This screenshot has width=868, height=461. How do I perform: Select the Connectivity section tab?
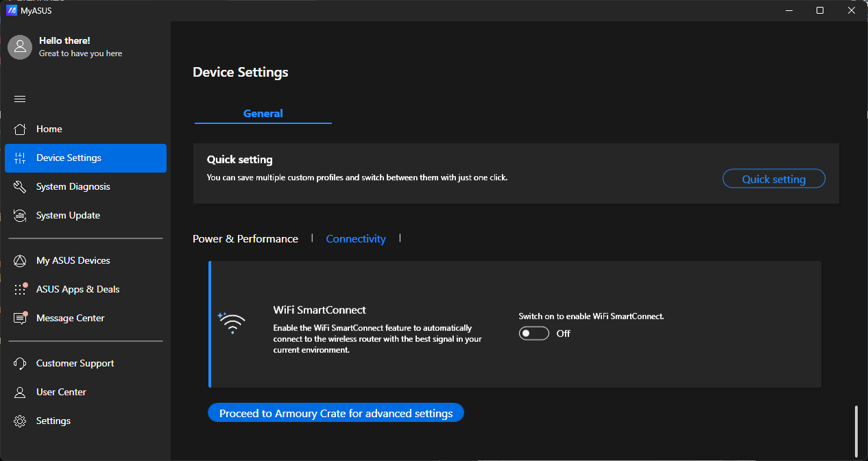pos(356,239)
